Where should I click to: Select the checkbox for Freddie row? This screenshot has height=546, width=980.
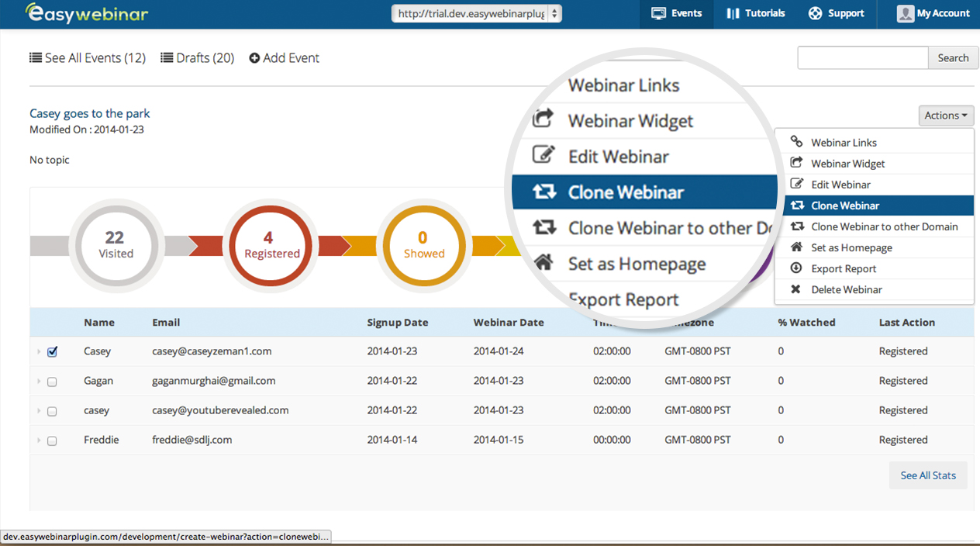[x=52, y=441]
